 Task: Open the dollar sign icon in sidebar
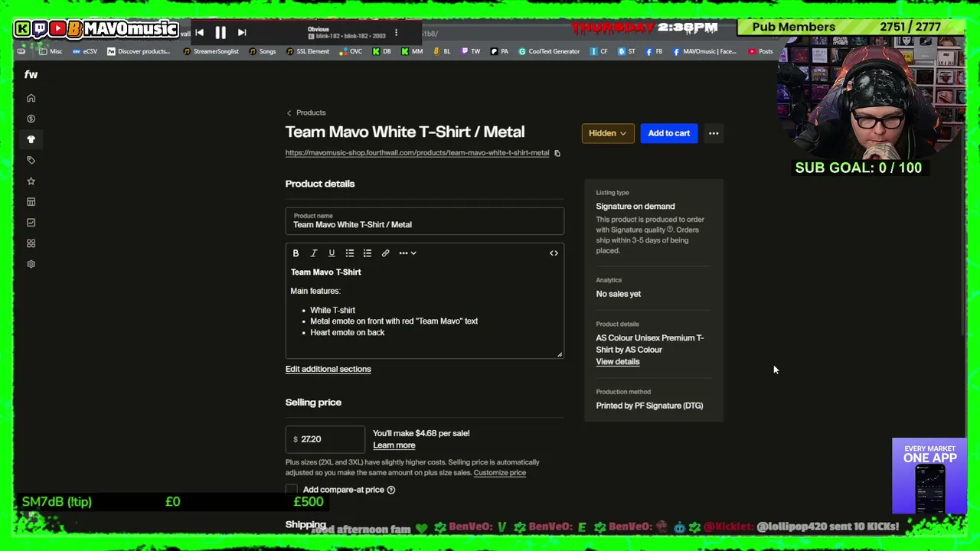[31, 119]
